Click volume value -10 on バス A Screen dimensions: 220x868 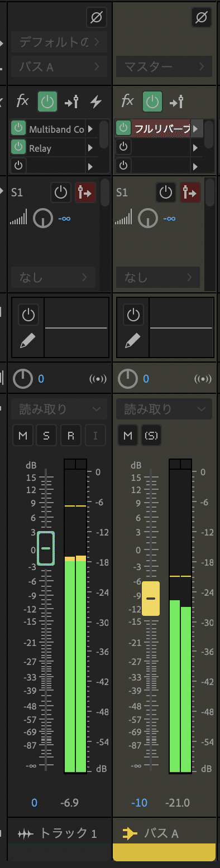139,803
